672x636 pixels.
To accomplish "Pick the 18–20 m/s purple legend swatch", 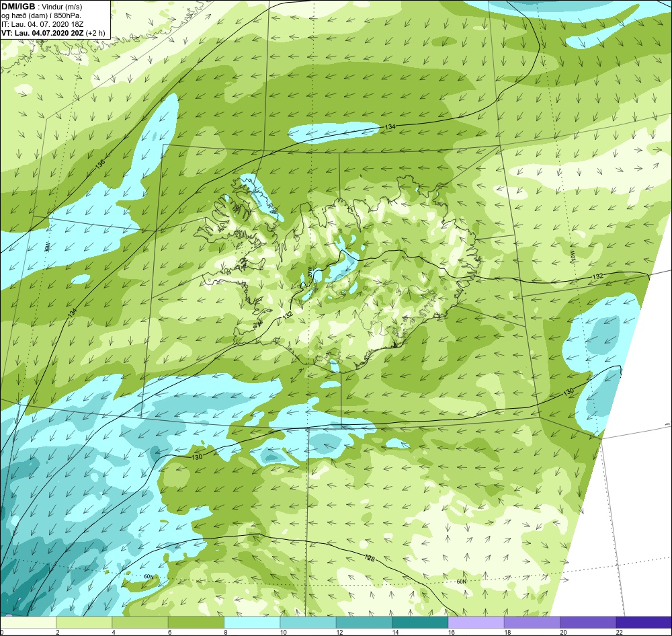I will point(532,622).
